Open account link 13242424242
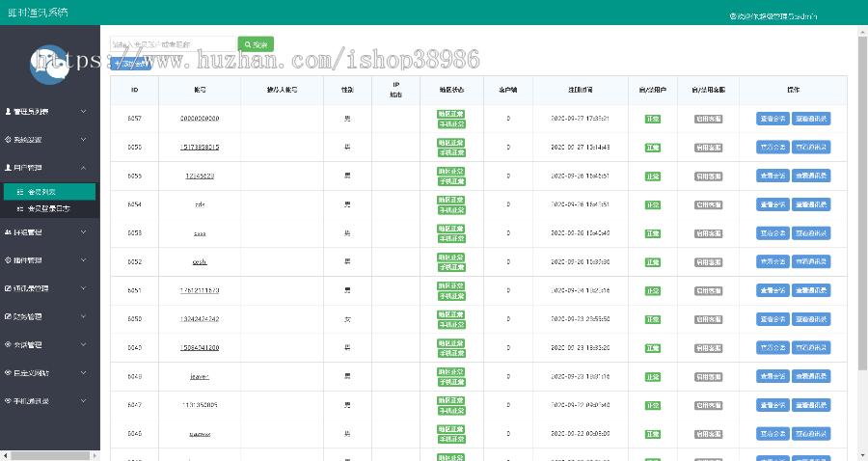This screenshot has height=461, width=868. [200, 319]
